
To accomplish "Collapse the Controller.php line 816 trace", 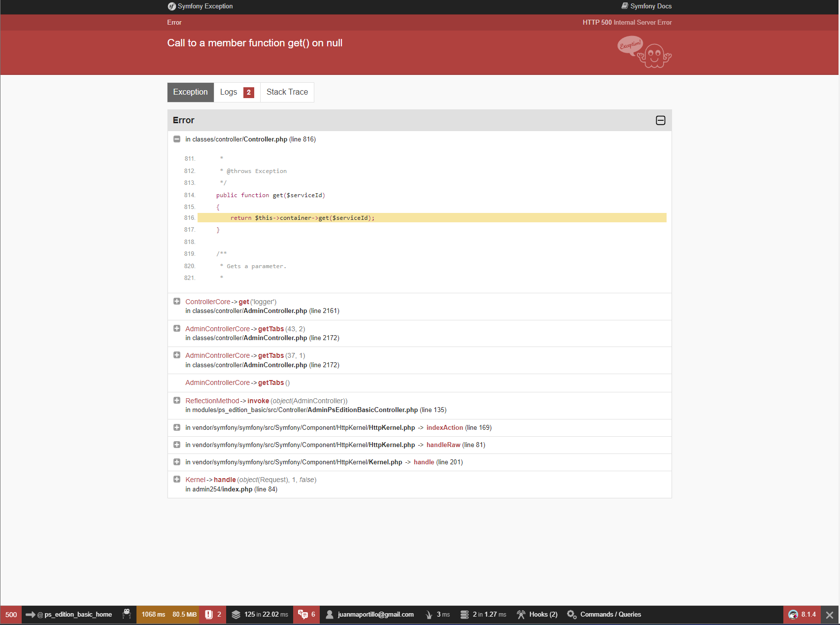I will (177, 139).
